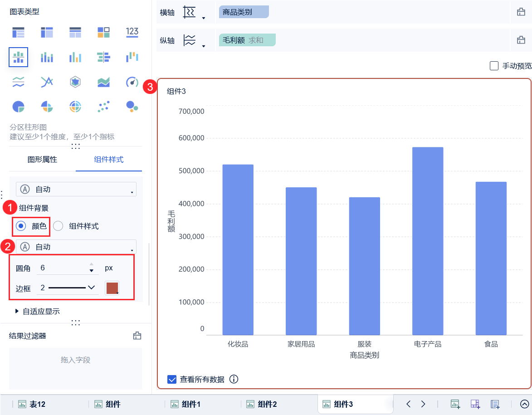
Task: Select the scatter plot chart icon
Action: 103,107
